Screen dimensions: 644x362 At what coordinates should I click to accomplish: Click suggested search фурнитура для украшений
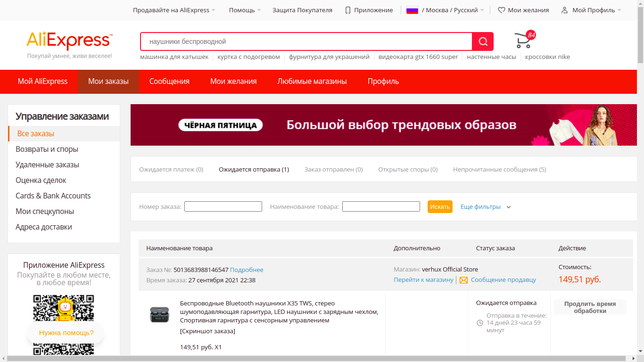point(329,57)
